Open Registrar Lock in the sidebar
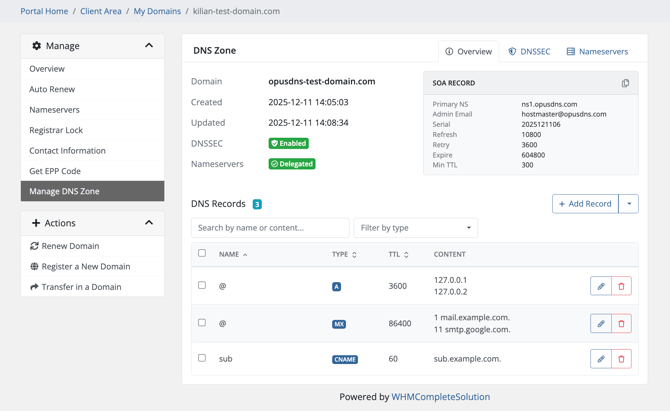Screen dimensions: 670x411 [x=92, y=130]
